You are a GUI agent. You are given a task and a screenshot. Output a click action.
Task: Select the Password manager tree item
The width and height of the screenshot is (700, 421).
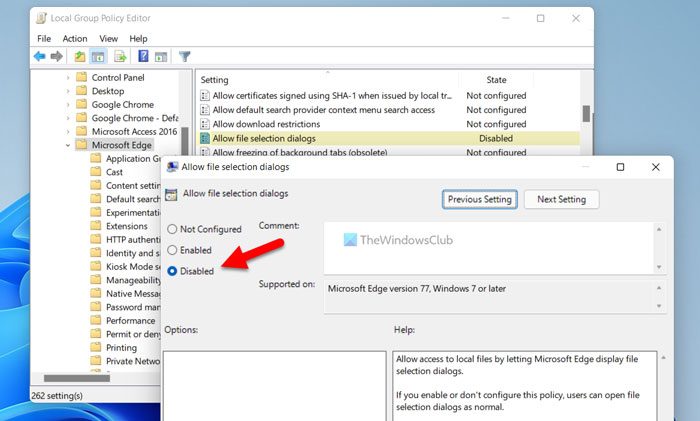coord(133,307)
